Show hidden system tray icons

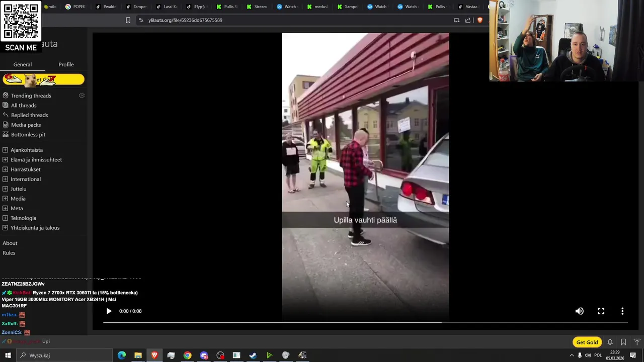(x=572, y=355)
